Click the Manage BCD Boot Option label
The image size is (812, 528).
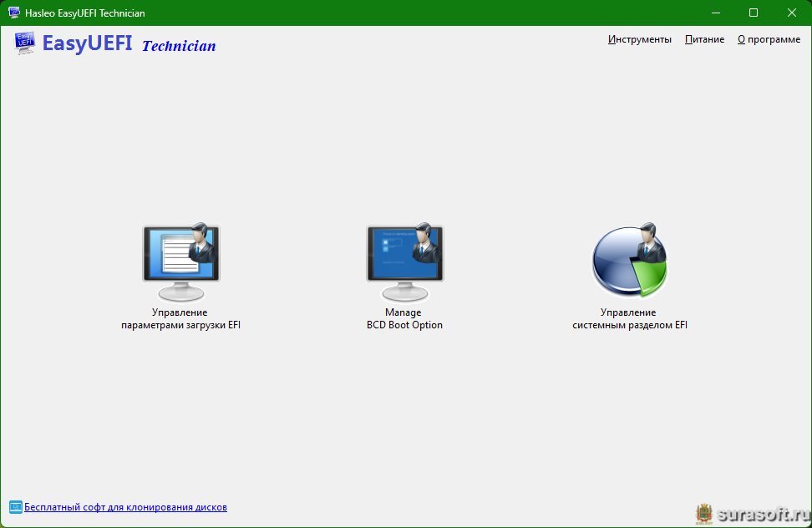pos(404,319)
